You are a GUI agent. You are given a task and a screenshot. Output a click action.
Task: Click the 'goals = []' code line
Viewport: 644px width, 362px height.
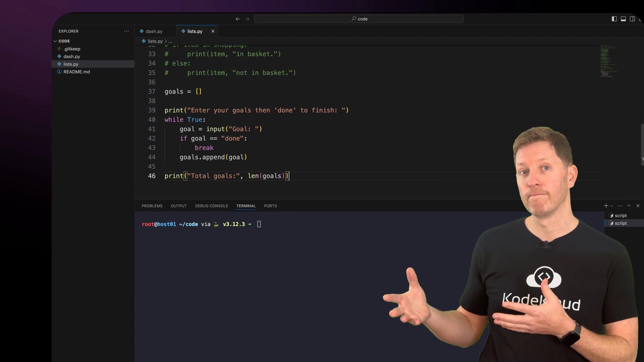[x=183, y=92]
